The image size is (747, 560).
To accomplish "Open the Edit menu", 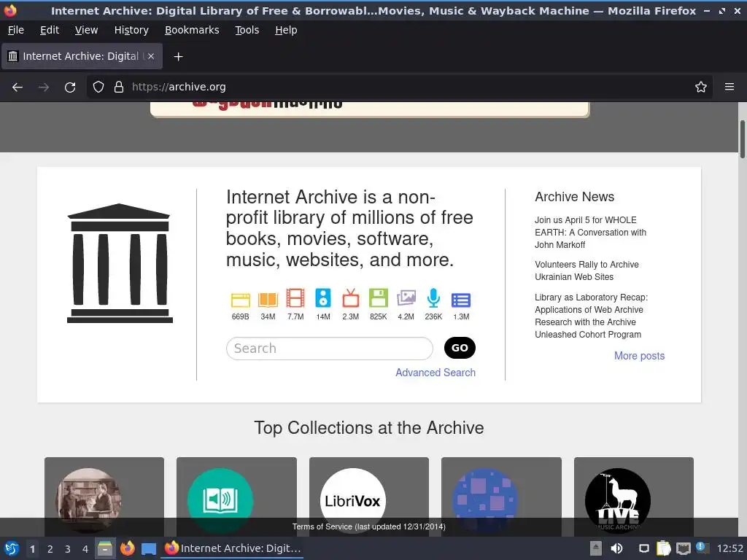I will pyautogui.click(x=50, y=30).
